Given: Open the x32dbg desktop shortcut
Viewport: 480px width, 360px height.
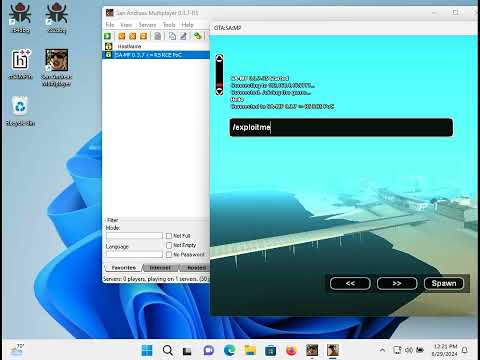Looking at the screenshot, I should click(57, 18).
